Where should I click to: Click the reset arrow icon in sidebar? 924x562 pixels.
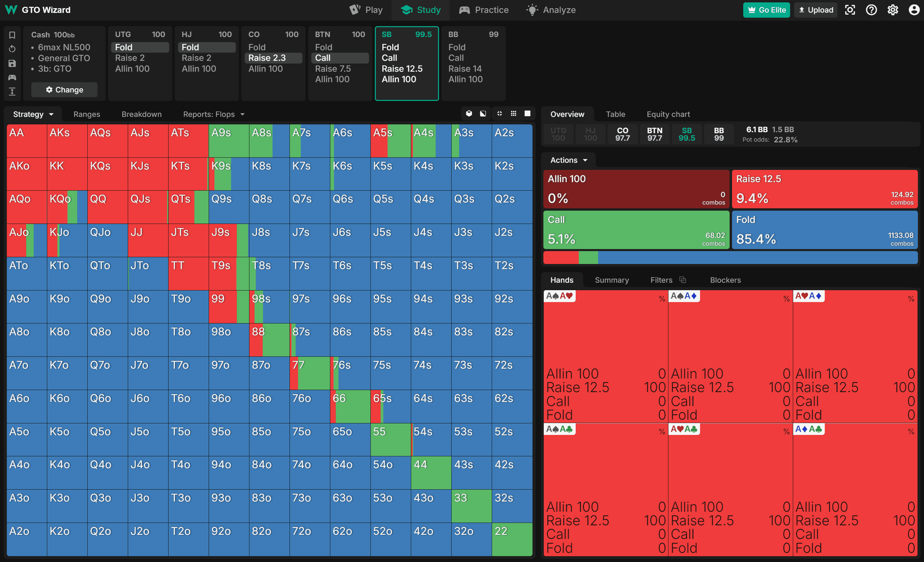click(12, 49)
